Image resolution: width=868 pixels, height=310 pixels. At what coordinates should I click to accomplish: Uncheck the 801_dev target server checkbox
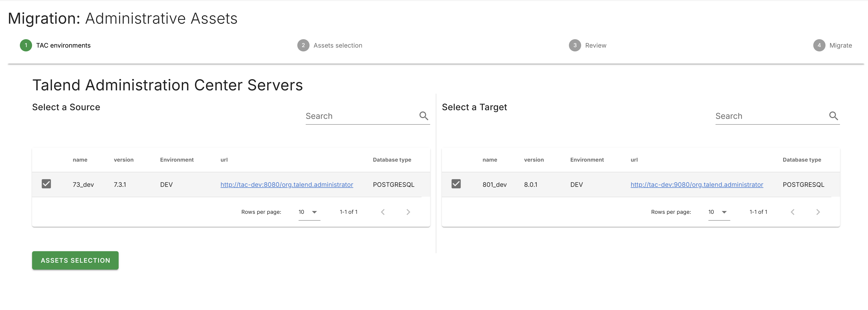click(x=456, y=184)
